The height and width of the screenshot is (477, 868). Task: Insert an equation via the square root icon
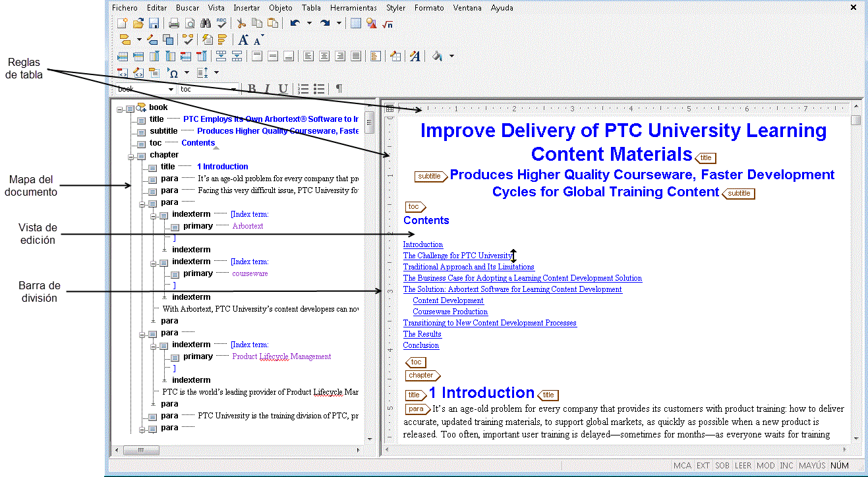(x=388, y=23)
